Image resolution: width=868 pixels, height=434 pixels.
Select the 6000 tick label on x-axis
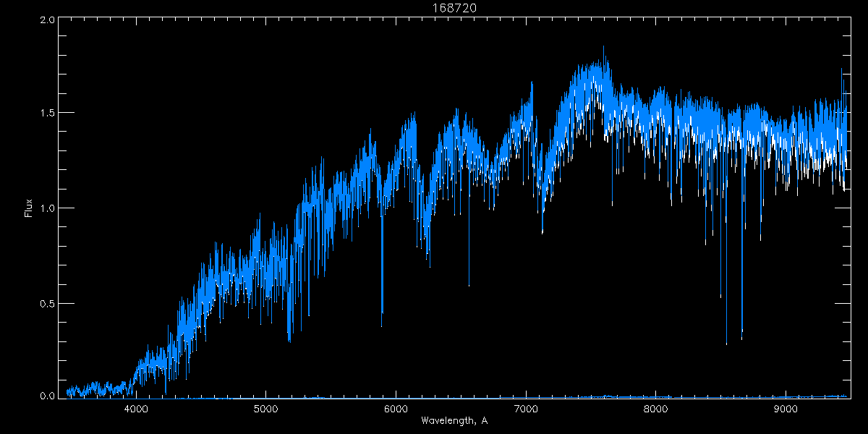click(x=396, y=409)
